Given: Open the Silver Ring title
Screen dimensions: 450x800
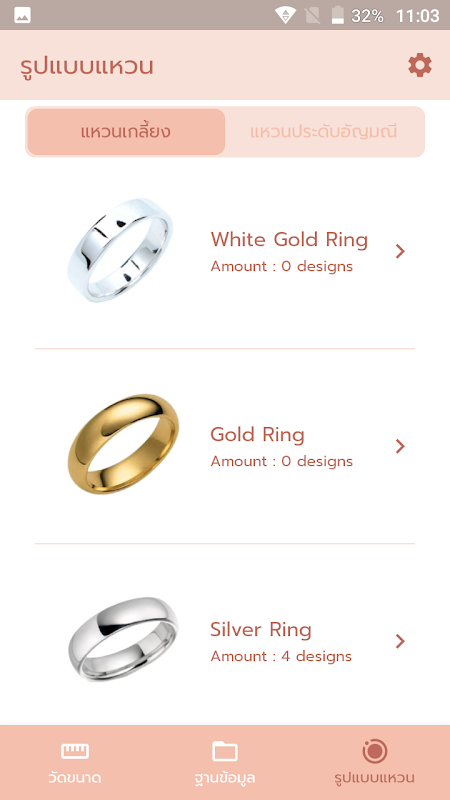Looking at the screenshot, I should tap(261, 630).
